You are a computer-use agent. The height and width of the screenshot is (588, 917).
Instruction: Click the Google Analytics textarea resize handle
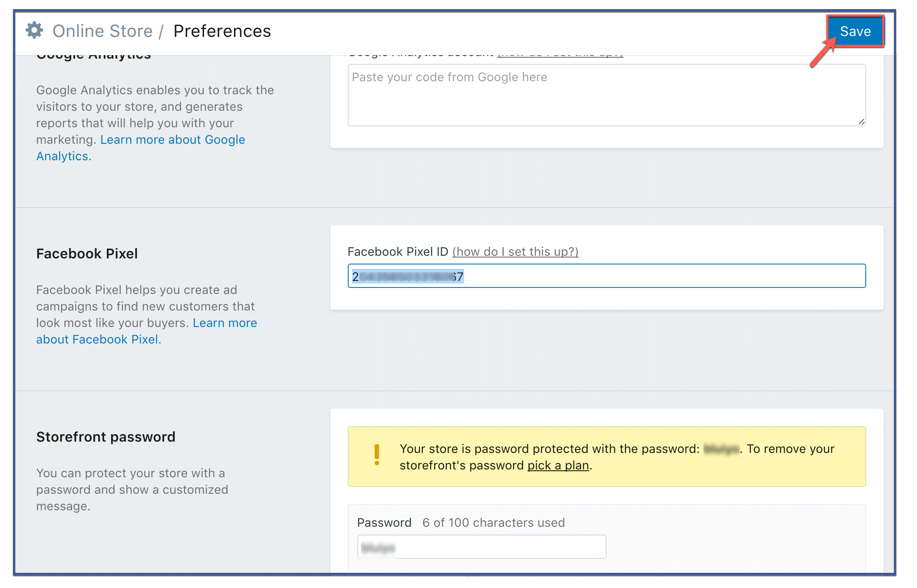pos(861,122)
